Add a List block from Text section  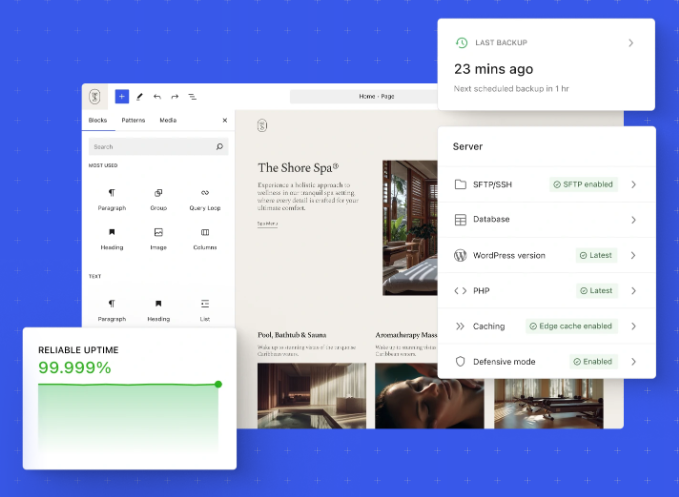coord(205,308)
